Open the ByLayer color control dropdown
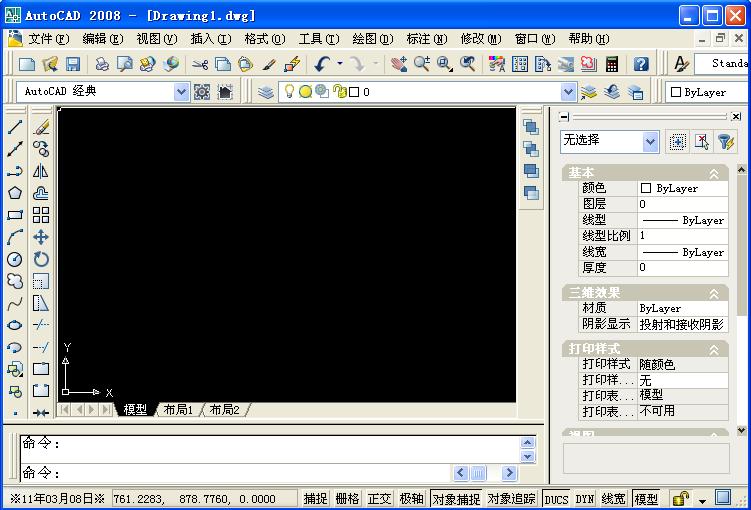 708,92
